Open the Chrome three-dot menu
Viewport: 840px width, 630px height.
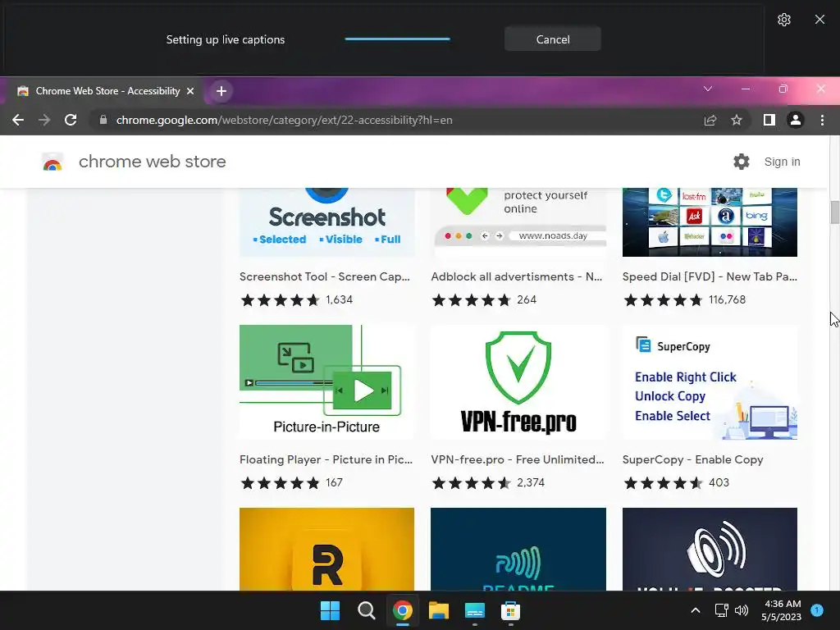(x=822, y=120)
